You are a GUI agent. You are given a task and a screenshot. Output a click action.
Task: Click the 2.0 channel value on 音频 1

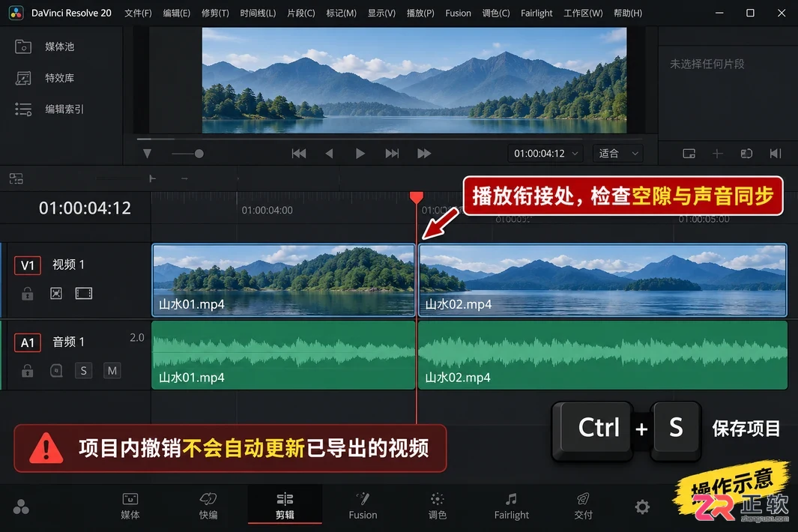point(137,337)
